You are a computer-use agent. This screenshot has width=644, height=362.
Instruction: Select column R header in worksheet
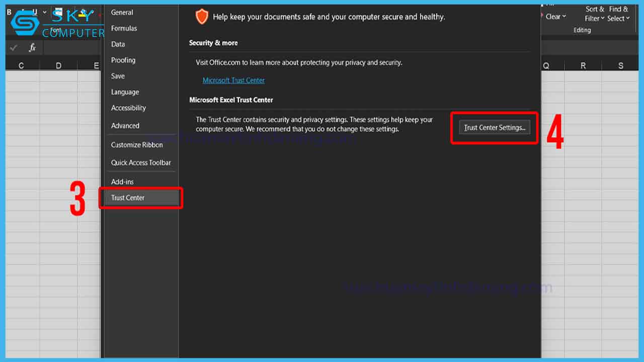583,66
